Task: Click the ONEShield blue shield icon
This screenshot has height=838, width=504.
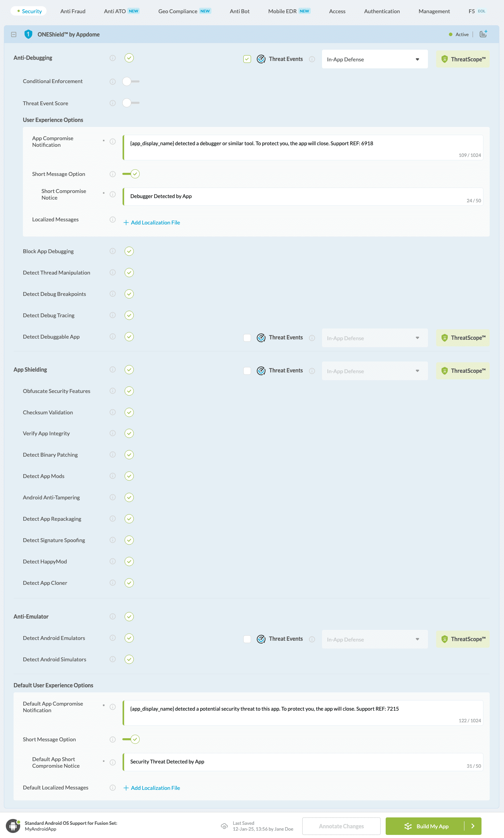Action: click(28, 35)
